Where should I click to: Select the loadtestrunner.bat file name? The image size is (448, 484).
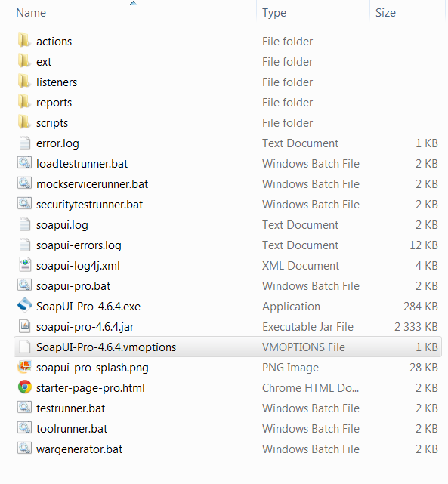point(82,164)
